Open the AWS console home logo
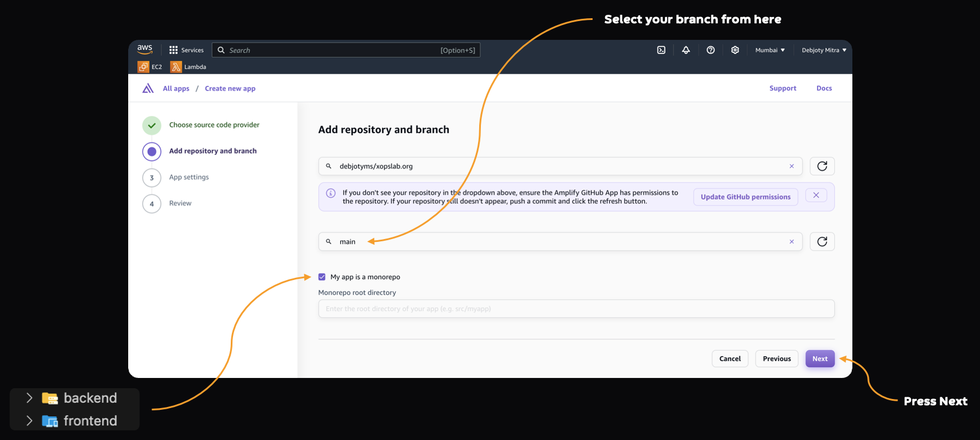 pyautogui.click(x=145, y=50)
